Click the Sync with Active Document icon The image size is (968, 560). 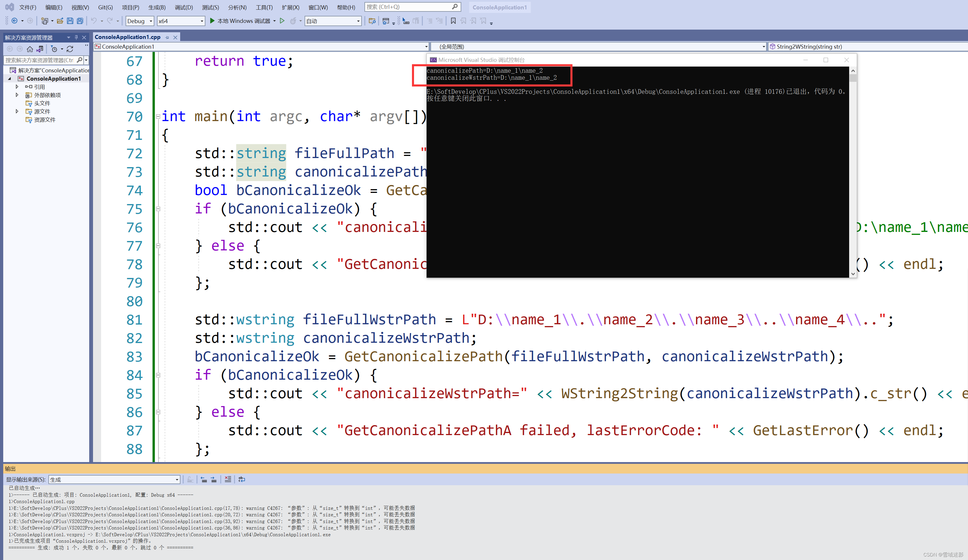click(40, 49)
